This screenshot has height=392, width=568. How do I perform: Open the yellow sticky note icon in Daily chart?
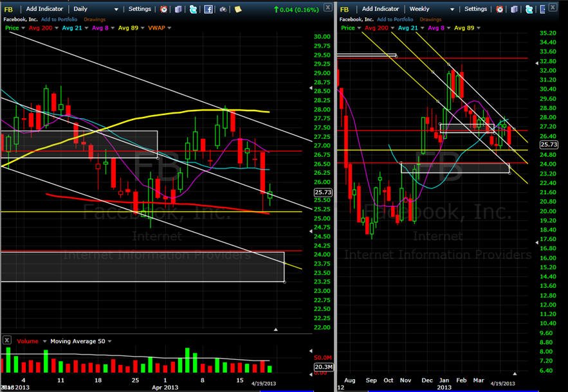coord(238,10)
